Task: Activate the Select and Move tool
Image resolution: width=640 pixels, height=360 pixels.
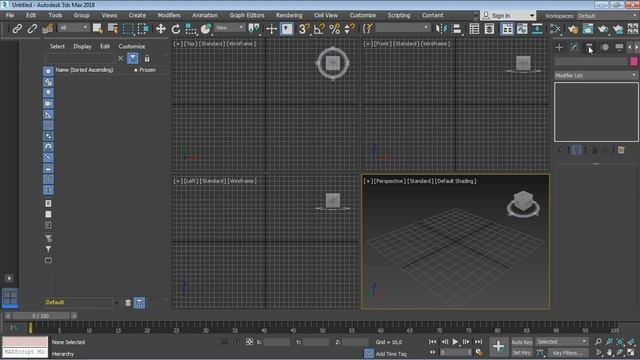Action: point(161,29)
